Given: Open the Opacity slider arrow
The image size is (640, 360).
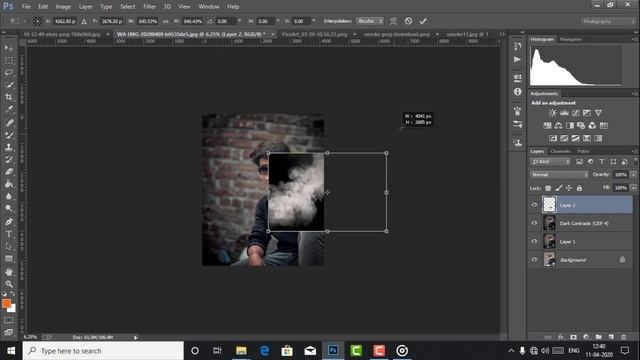Looking at the screenshot, I should pyautogui.click(x=633, y=175).
